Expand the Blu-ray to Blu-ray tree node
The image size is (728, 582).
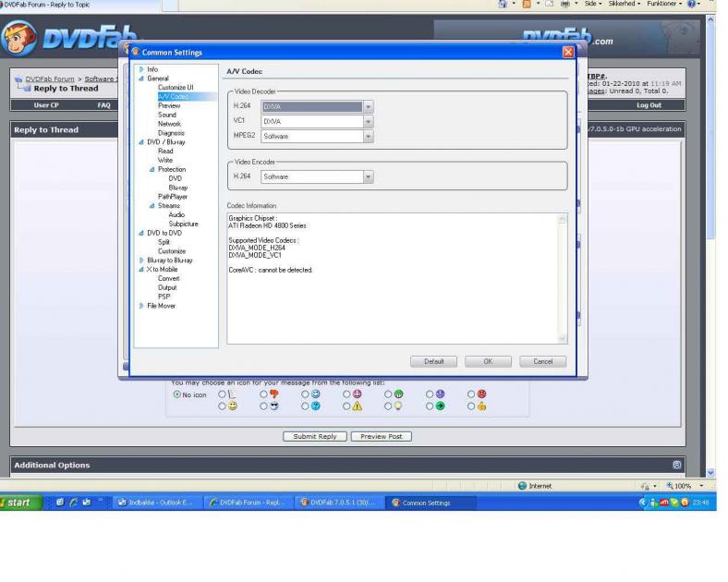point(141,261)
